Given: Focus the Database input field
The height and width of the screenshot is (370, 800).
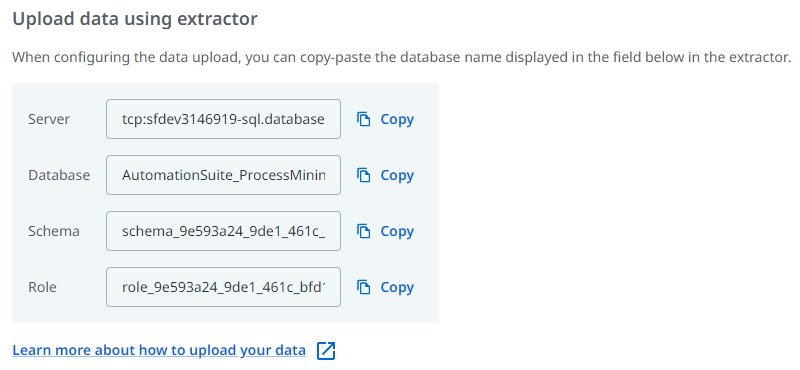Looking at the screenshot, I should [x=223, y=175].
